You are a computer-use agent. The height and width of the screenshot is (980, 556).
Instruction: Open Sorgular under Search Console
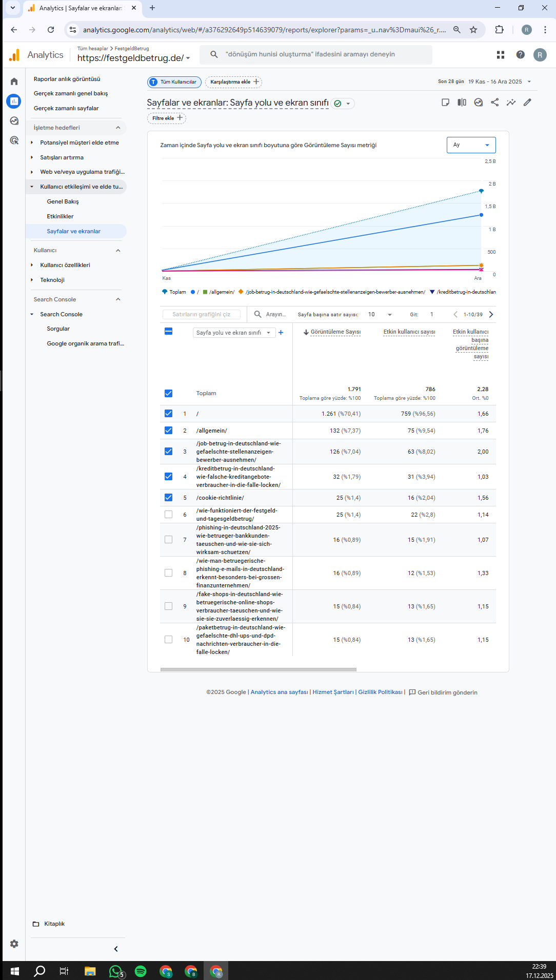[58, 329]
